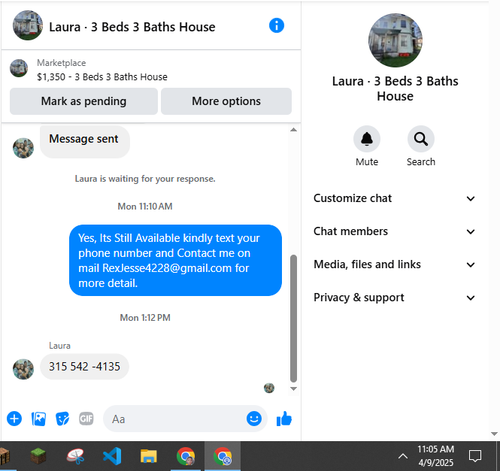Mute the conversation with bell icon
This screenshot has height=471, width=500.
point(367,139)
